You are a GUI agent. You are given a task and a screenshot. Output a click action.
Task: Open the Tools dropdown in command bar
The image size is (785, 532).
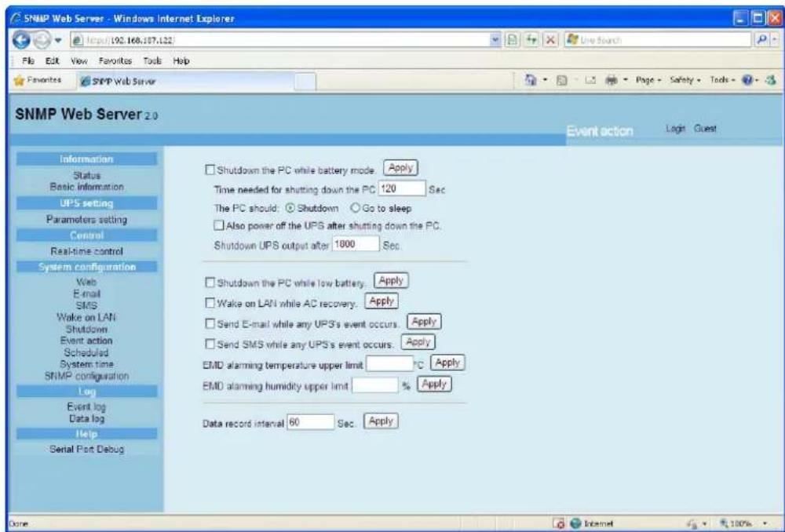coord(722,79)
